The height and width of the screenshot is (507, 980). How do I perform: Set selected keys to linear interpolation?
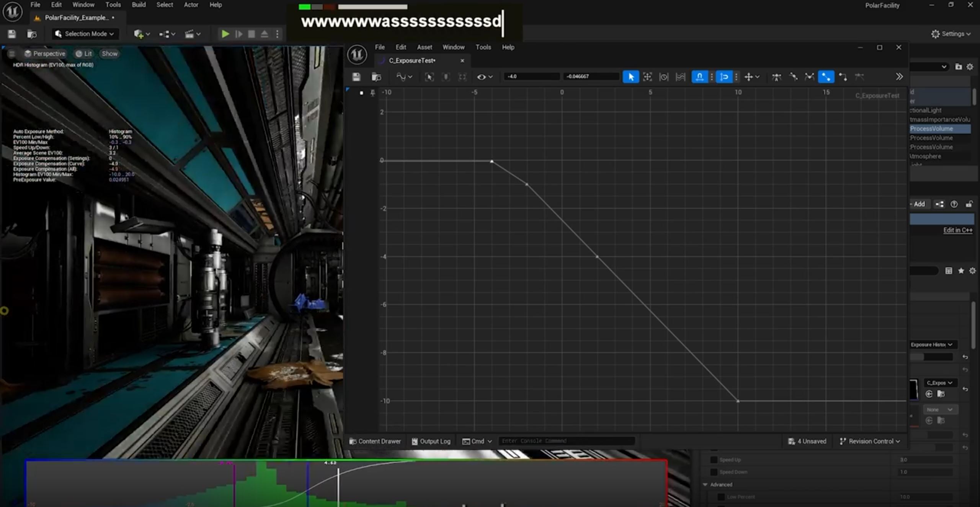click(826, 77)
